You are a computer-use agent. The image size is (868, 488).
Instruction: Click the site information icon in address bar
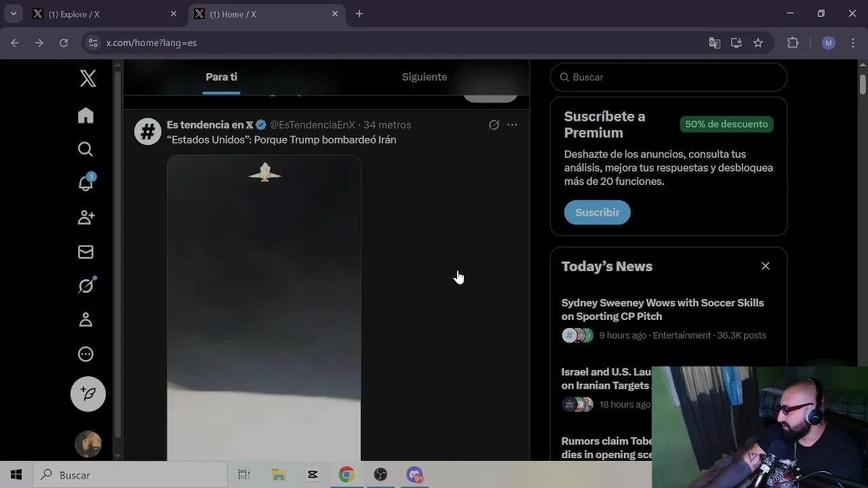click(94, 43)
